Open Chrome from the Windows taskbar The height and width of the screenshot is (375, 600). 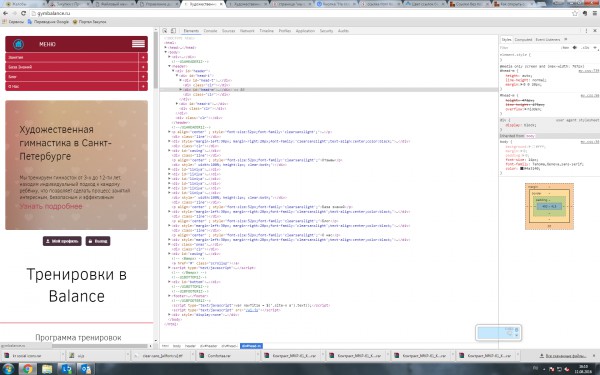click(x=27, y=369)
